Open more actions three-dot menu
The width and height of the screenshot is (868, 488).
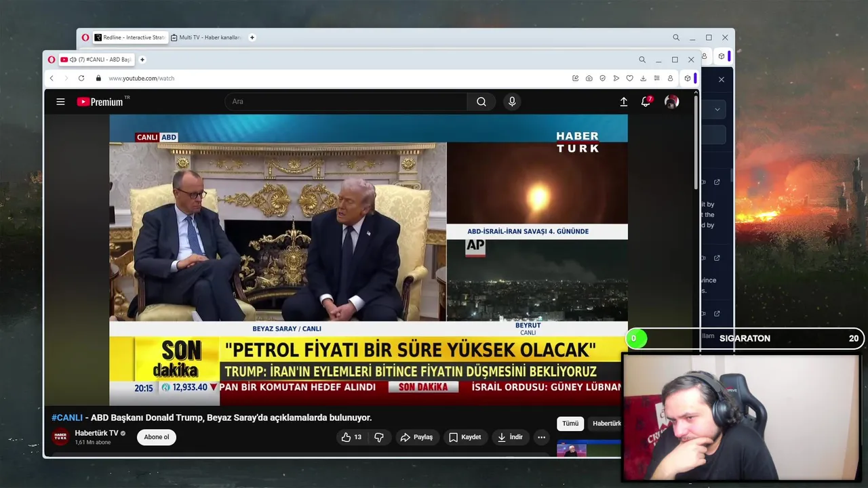point(541,437)
